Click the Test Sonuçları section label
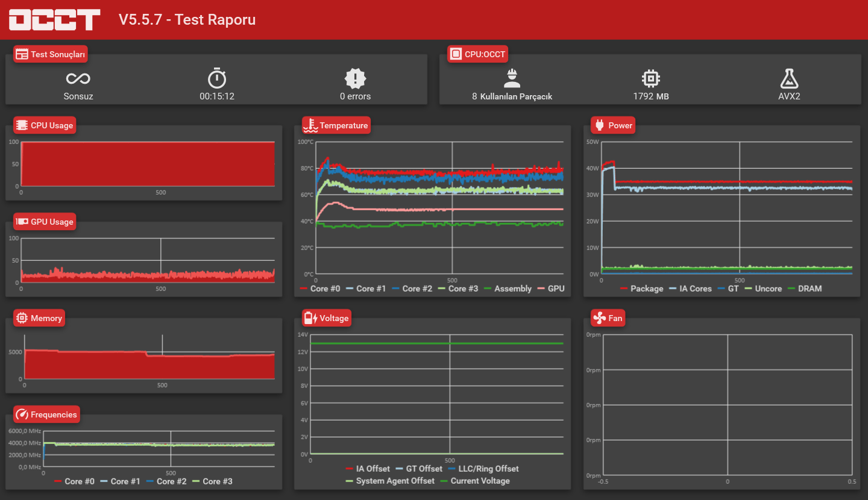 [51, 54]
